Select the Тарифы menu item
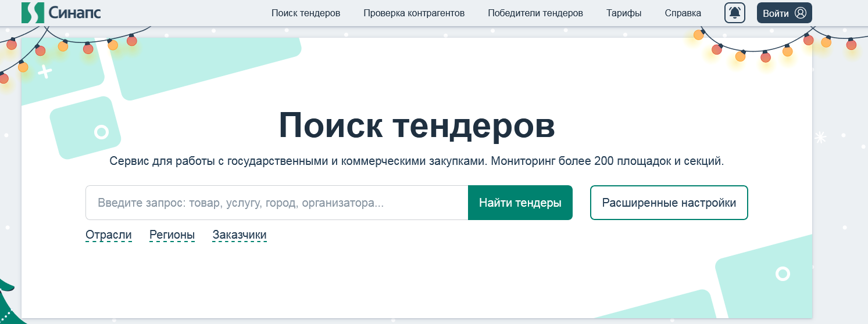This screenshot has width=868, height=324. (x=624, y=13)
